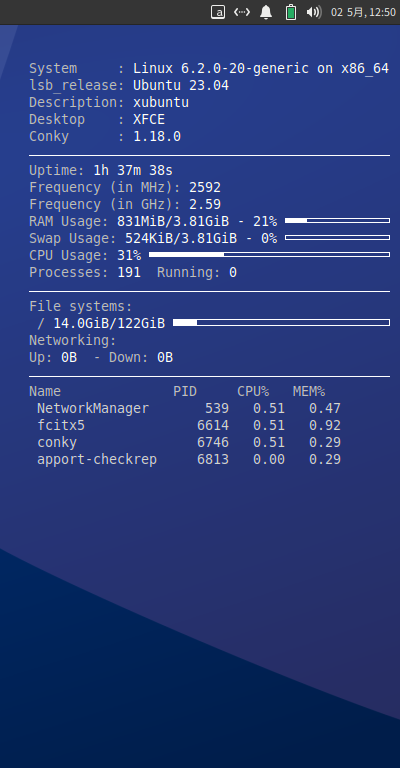Viewport: 400px width, 768px height.
Task: Click the MEM% value '0.47' for NetworkManager
Action: pyautogui.click(x=325, y=408)
